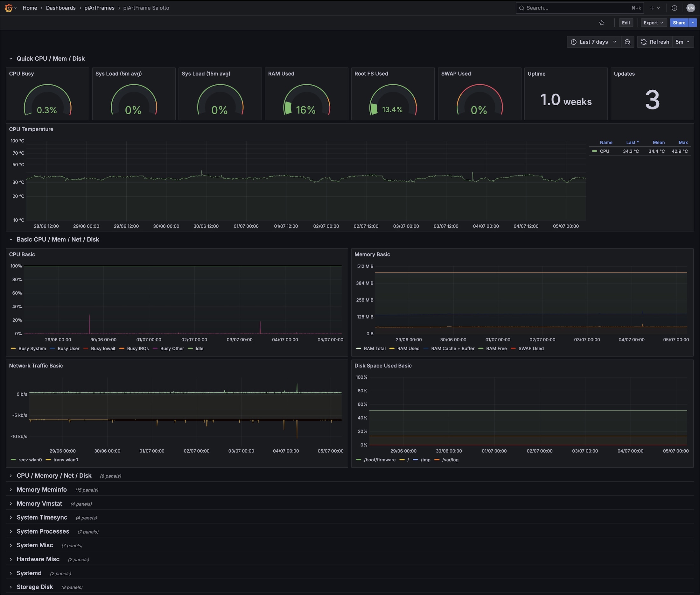Viewport: 700px width, 595px height.
Task: Open the Grafana logo menu
Action: point(9,8)
